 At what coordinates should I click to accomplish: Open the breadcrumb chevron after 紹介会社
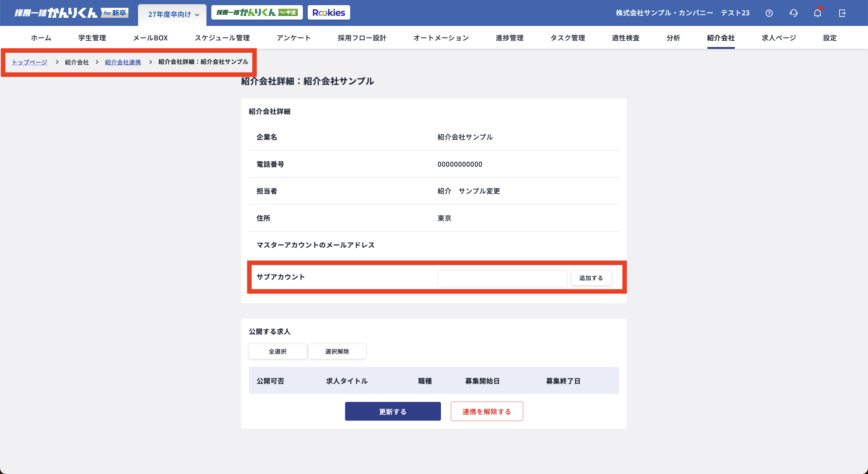(97, 62)
